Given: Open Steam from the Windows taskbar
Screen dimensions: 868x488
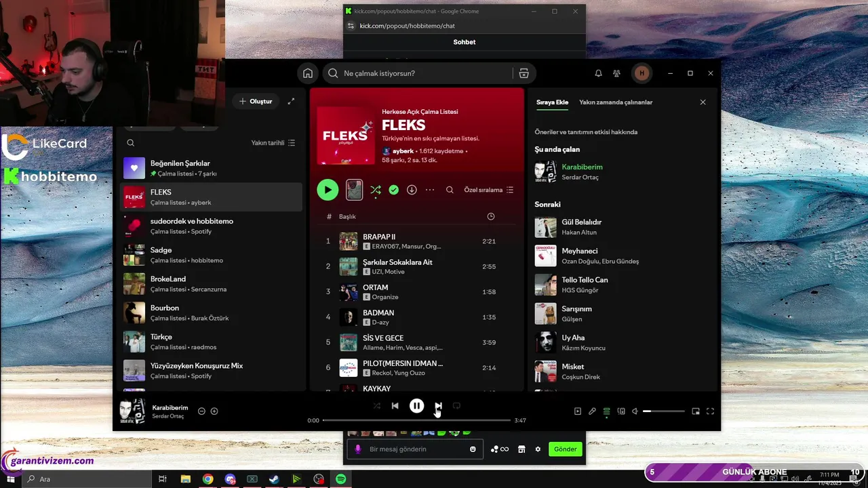Looking at the screenshot, I should 274,479.
